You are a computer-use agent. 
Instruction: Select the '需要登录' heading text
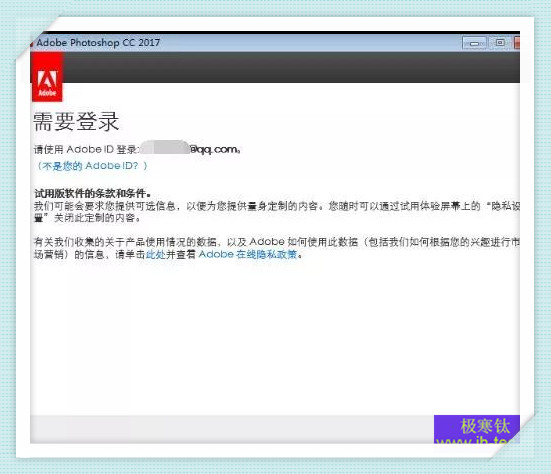76,122
